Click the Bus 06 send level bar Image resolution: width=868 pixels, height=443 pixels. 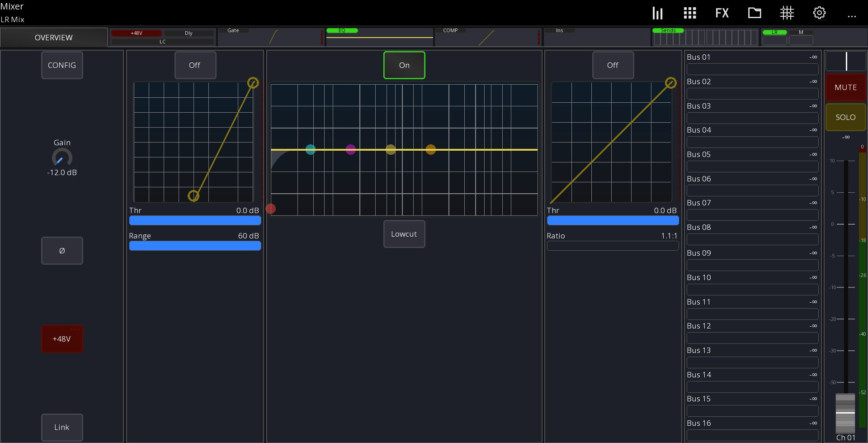click(x=753, y=191)
